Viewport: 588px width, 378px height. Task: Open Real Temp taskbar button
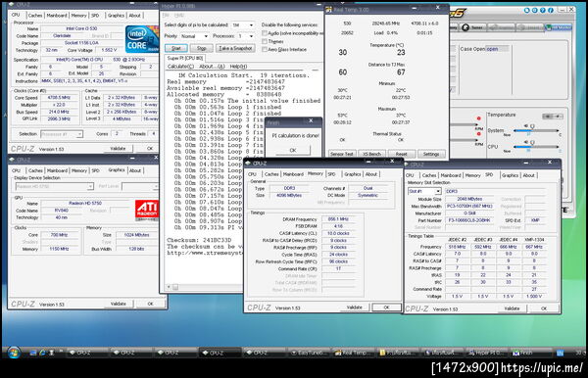pos(353,353)
